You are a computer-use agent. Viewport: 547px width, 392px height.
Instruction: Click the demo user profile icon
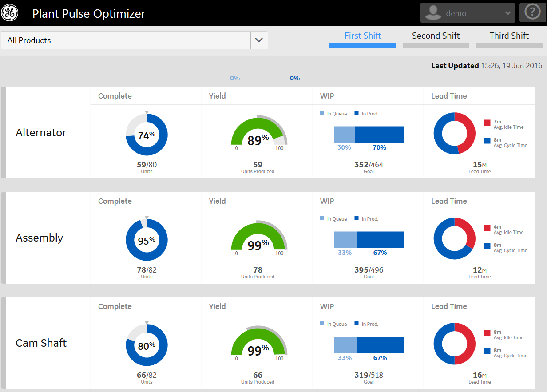(x=432, y=12)
